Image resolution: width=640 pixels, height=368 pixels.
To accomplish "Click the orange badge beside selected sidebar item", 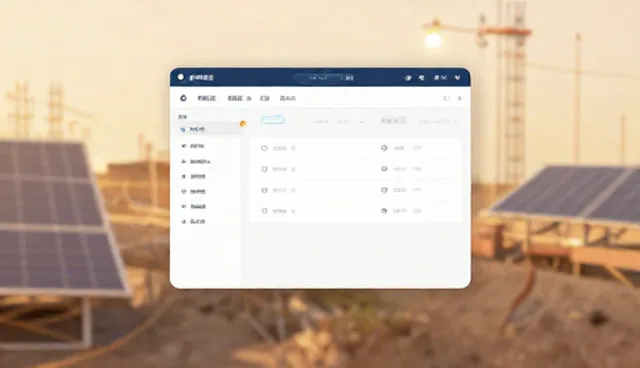I will 243,123.
